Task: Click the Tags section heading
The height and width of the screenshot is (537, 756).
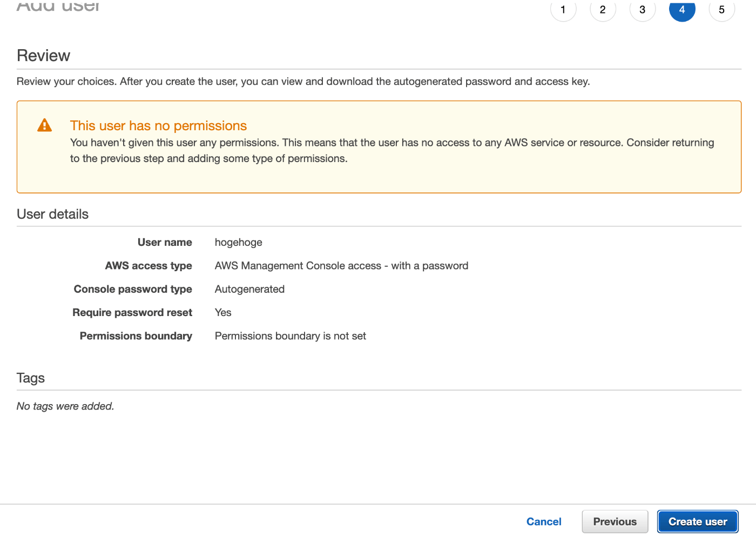Action: click(31, 378)
